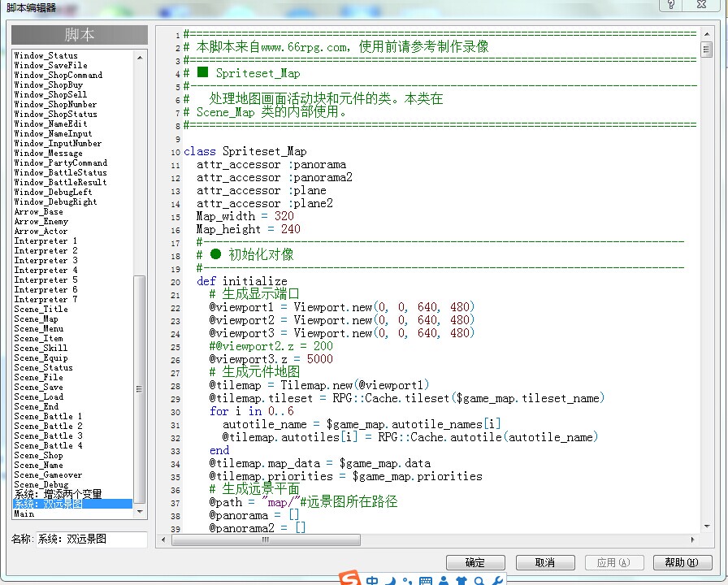Toggle Chinese/English input mode icon
The image size is (728, 585).
pos(372,580)
